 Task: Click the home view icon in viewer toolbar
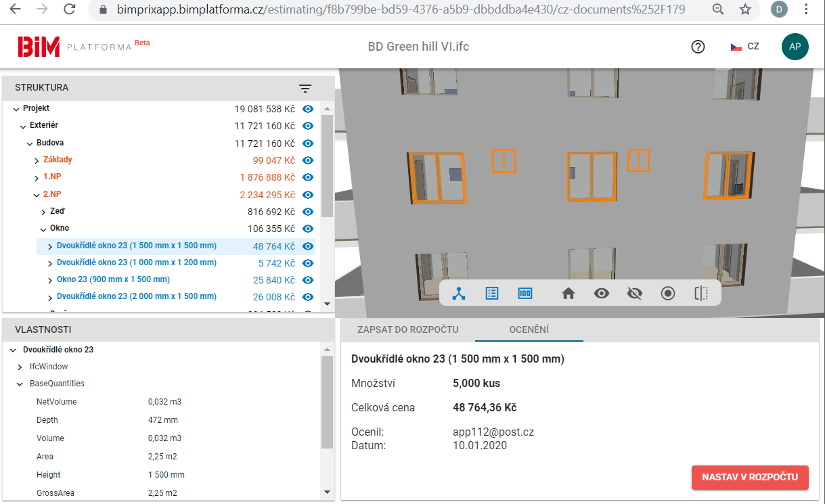(568, 293)
